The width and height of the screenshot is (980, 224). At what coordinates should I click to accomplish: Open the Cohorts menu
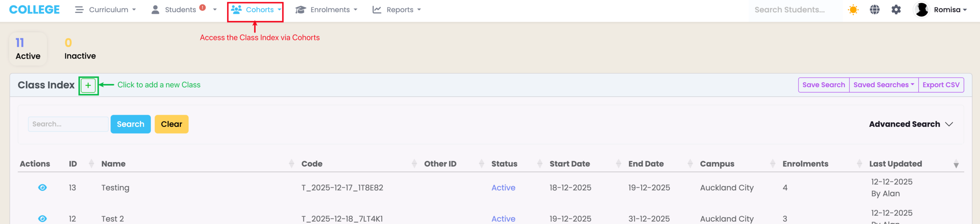[x=256, y=10]
